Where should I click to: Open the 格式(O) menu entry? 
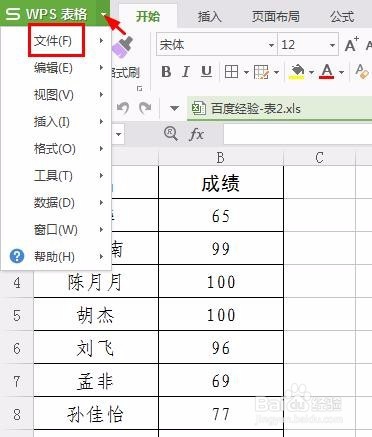point(56,149)
